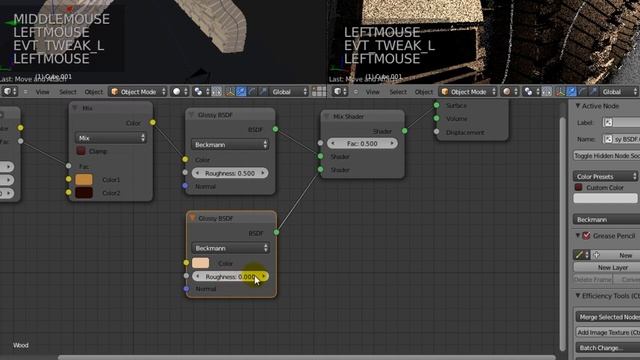Toggle Custom Color checkbox
The width and height of the screenshot is (640, 360).
point(578,187)
